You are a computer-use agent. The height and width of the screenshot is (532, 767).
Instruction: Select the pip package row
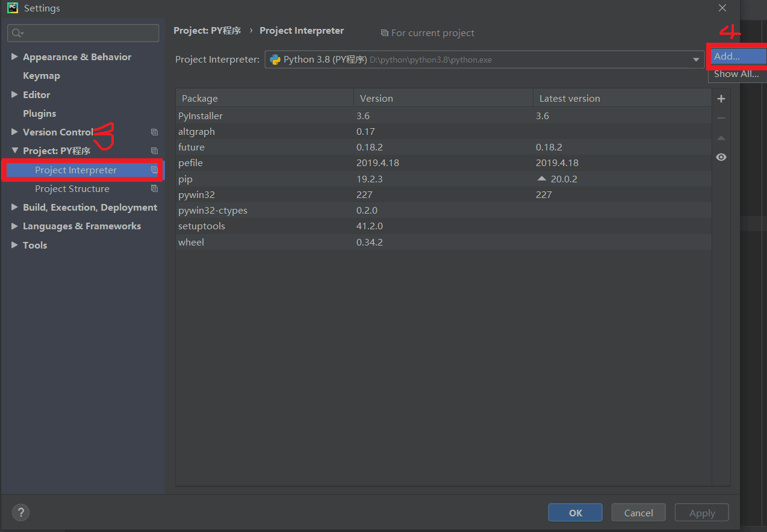[x=444, y=179]
